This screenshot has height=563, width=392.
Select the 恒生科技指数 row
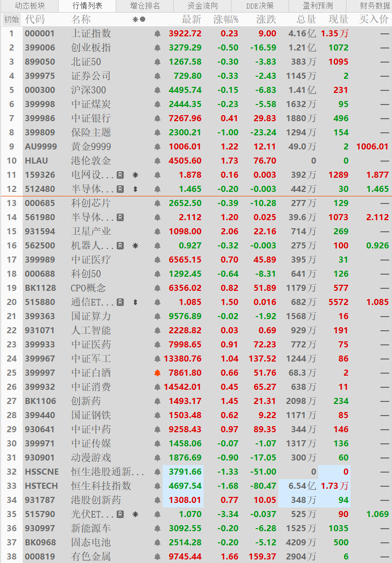(x=101, y=486)
